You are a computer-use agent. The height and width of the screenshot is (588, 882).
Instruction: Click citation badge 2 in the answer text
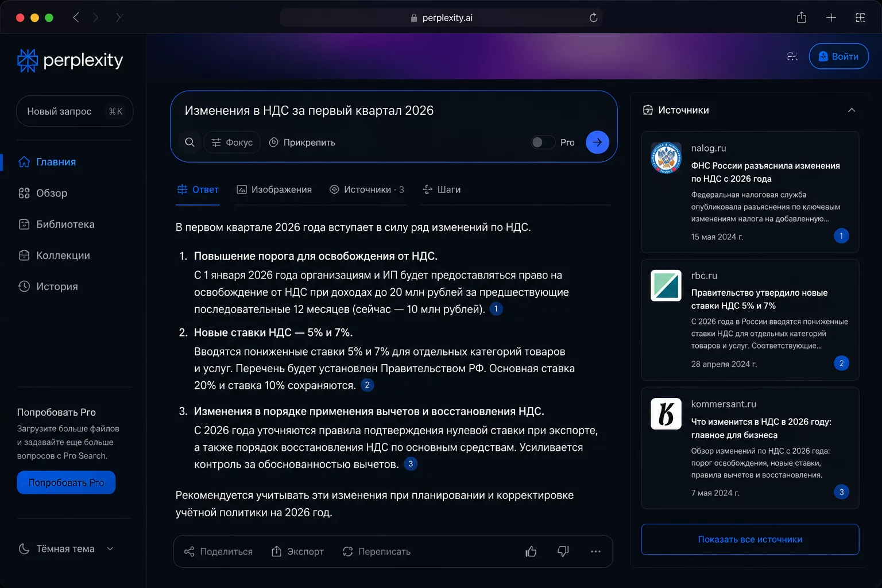pyautogui.click(x=367, y=385)
